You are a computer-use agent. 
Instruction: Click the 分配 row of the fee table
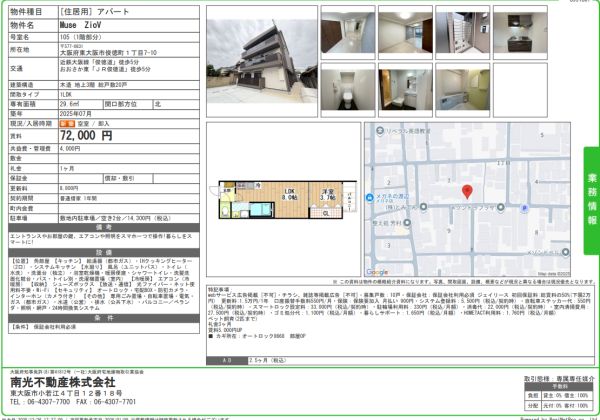(559, 405)
